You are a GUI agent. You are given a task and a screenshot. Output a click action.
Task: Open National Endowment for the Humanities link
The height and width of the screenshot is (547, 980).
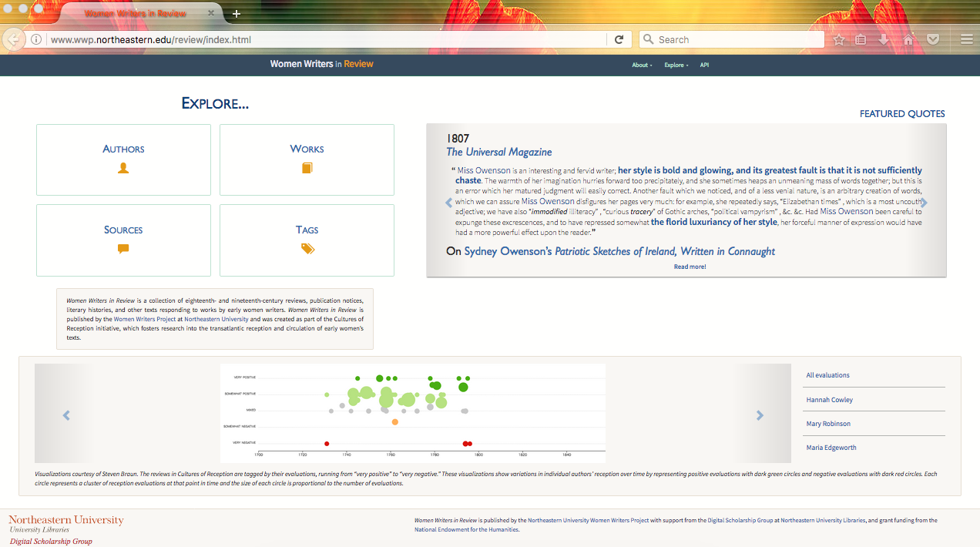[x=467, y=530]
